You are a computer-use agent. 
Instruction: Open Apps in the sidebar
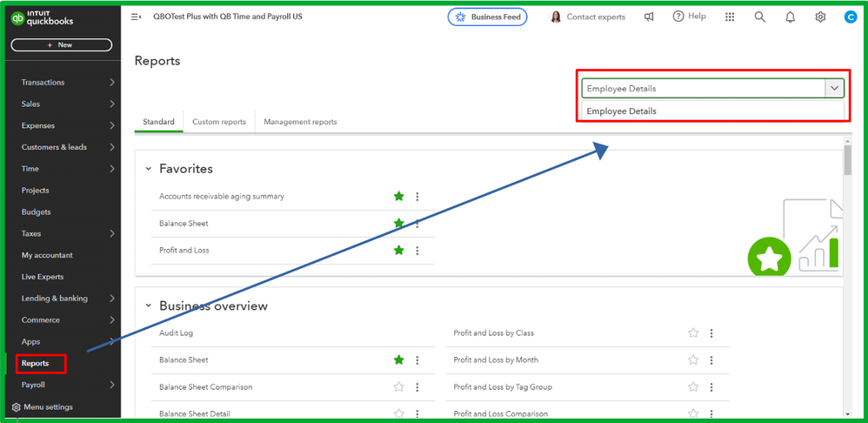tap(31, 341)
